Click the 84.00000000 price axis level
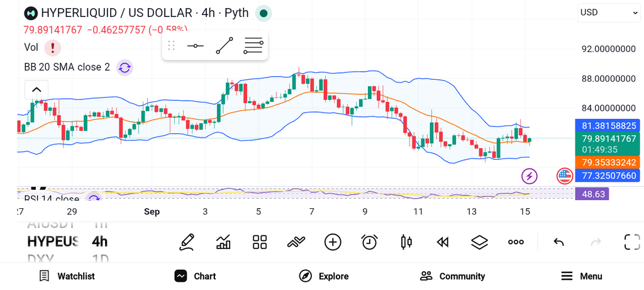Viewport: 644px width, 290px height. (x=608, y=108)
